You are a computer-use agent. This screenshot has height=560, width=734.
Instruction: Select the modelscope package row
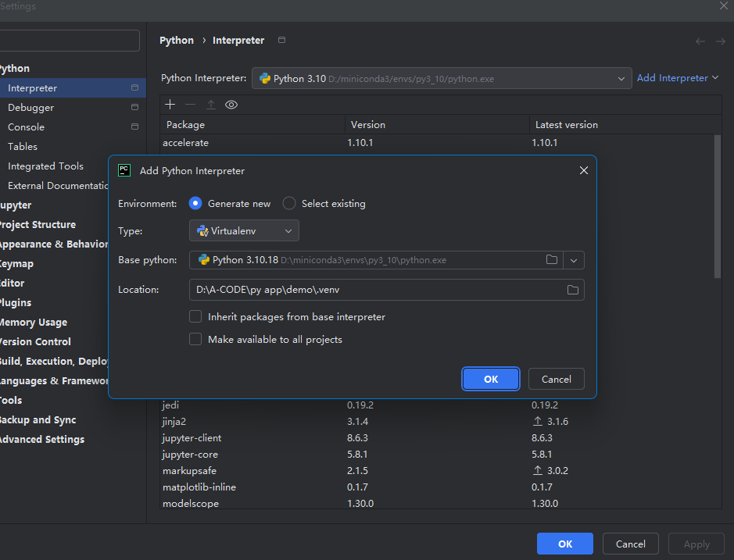tap(437, 503)
